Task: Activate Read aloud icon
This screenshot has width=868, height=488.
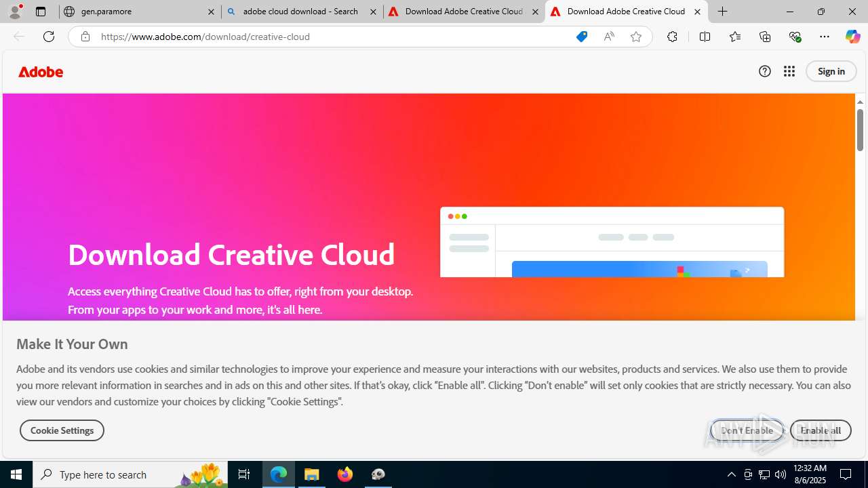Action: [x=609, y=37]
